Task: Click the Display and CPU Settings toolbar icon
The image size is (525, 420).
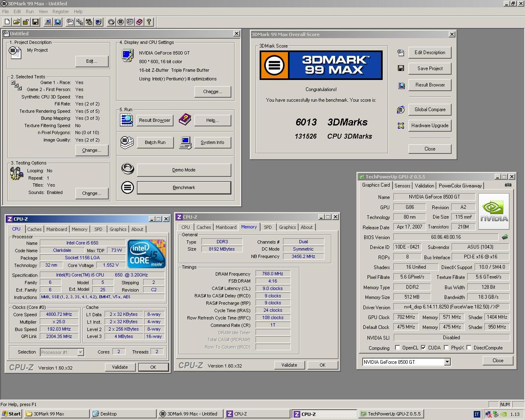Action: (x=98, y=22)
